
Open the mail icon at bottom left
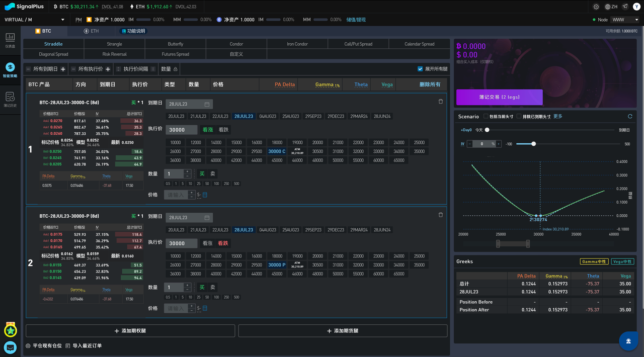(x=10, y=347)
